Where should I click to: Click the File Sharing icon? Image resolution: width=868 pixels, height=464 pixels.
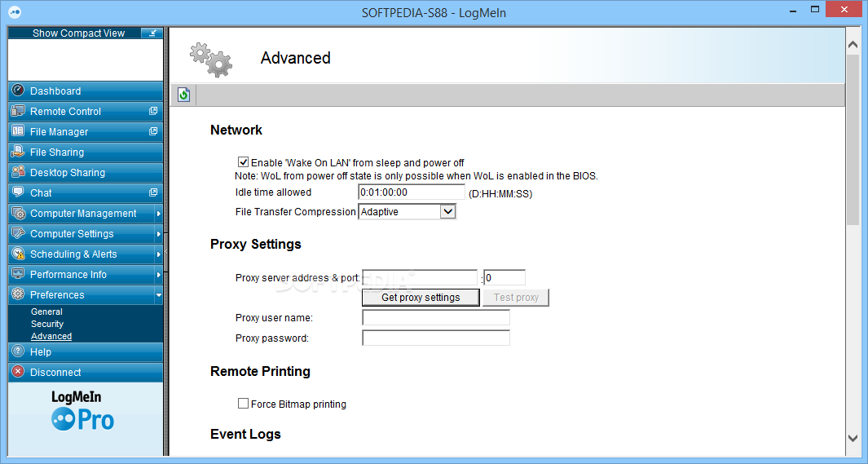point(18,151)
